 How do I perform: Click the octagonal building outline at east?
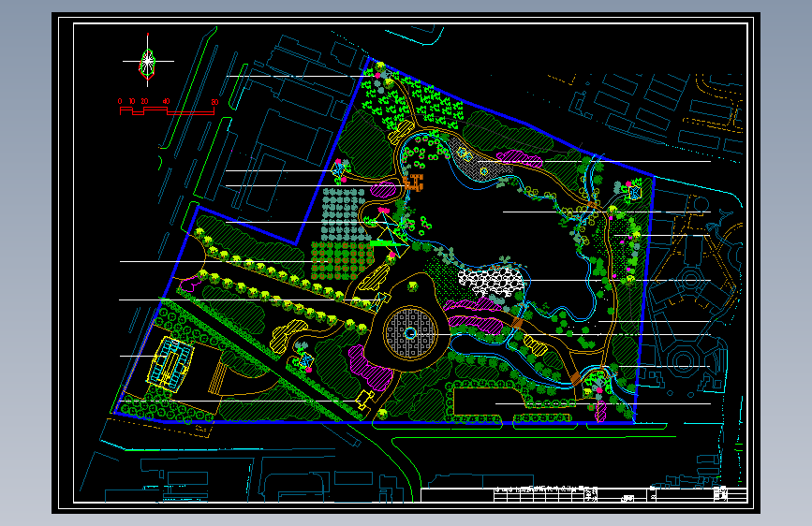coord(683,359)
